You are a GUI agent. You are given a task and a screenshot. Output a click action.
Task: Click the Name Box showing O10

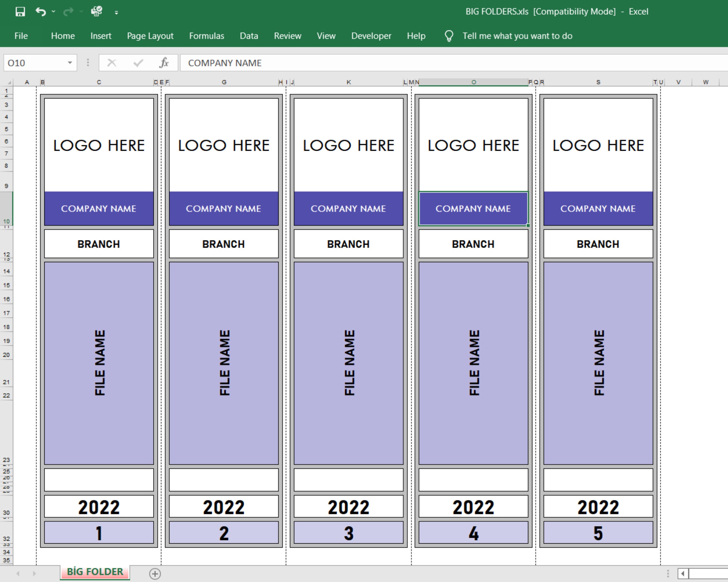click(x=35, y=63)
